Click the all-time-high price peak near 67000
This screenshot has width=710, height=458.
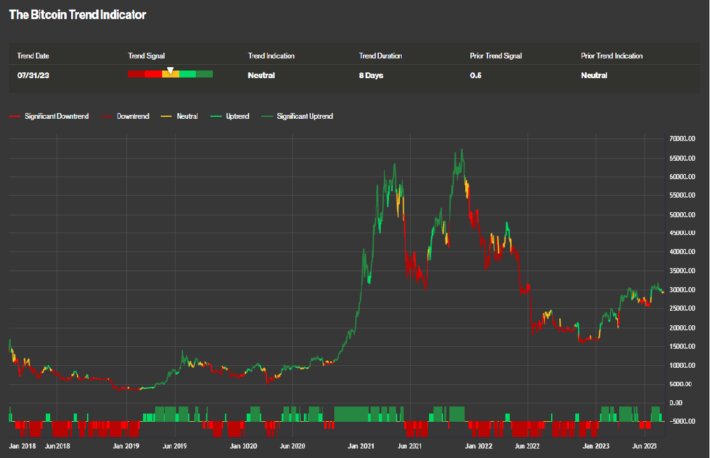tap(462, 150)
